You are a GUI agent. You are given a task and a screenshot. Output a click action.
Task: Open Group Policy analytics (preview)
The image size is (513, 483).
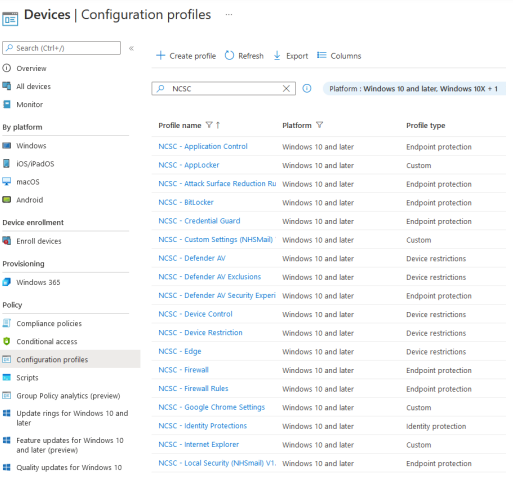pos(68,396)
